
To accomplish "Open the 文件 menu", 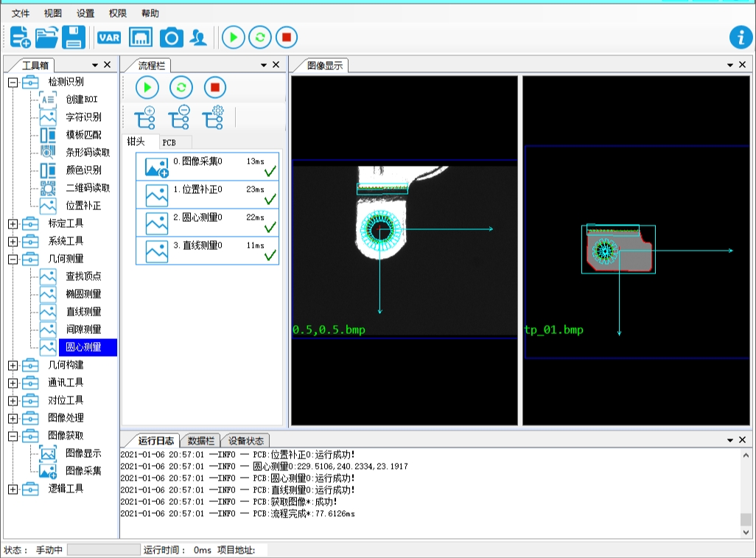I will (20, 13).
